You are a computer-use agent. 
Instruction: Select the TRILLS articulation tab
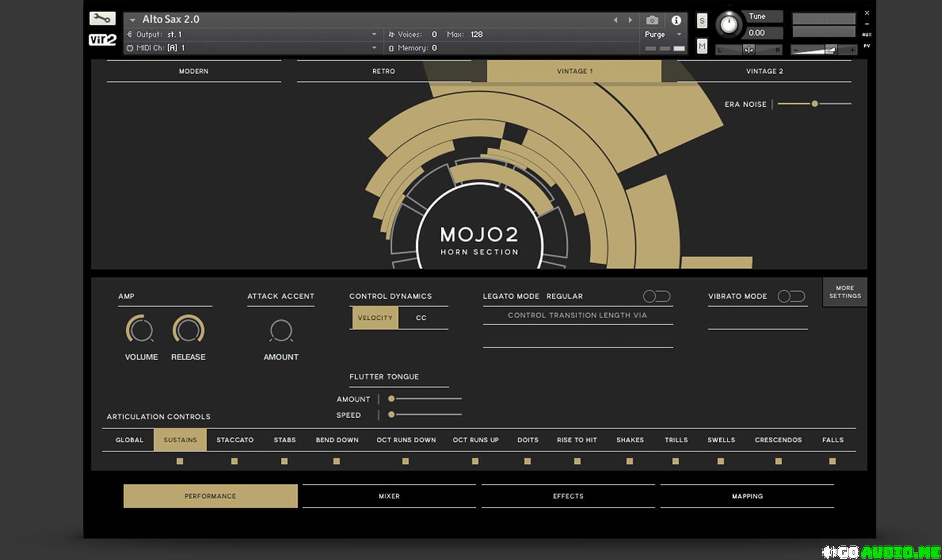(x=676, y=440)
